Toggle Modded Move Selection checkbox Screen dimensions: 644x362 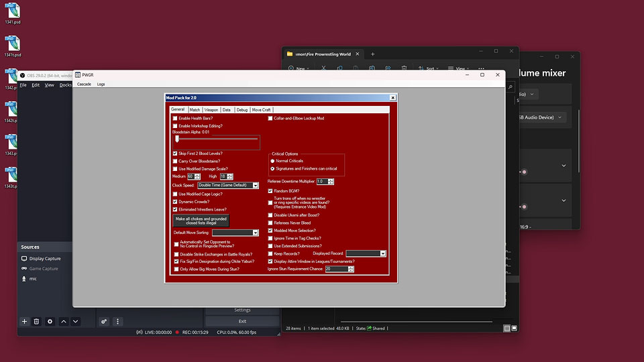tap(270, 231)
